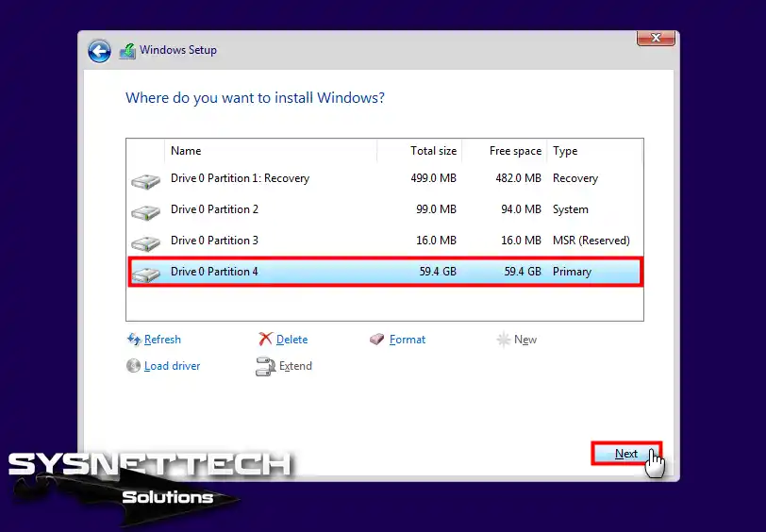This screenshot has height=532, width=766.
Task: Click the Windows Setup title icon
Action: 127,51
